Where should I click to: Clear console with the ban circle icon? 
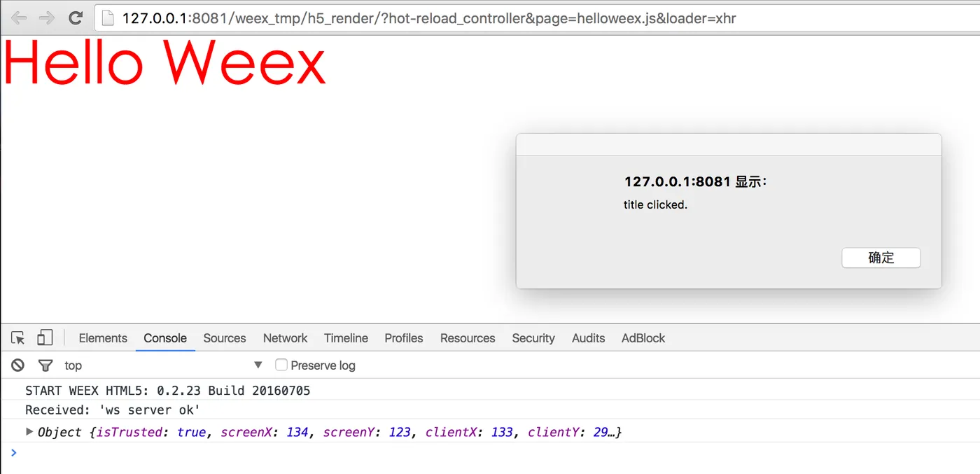click(x=18, y=365)
